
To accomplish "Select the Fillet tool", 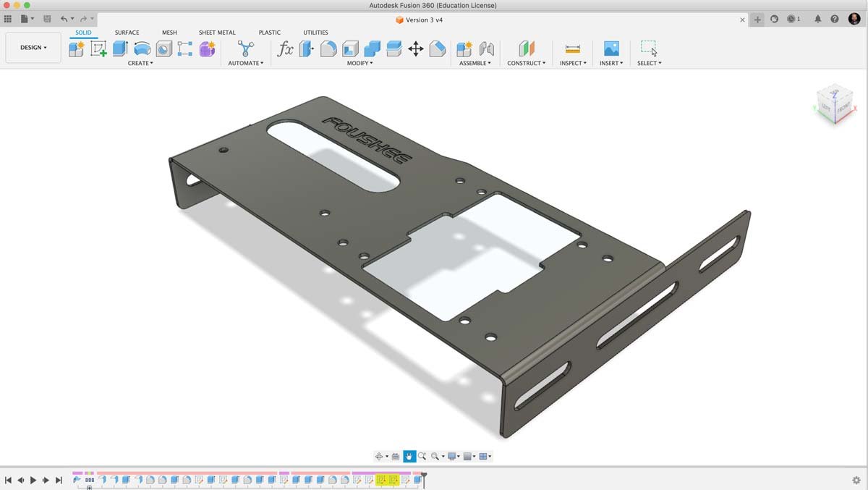I will coord(328,49).
